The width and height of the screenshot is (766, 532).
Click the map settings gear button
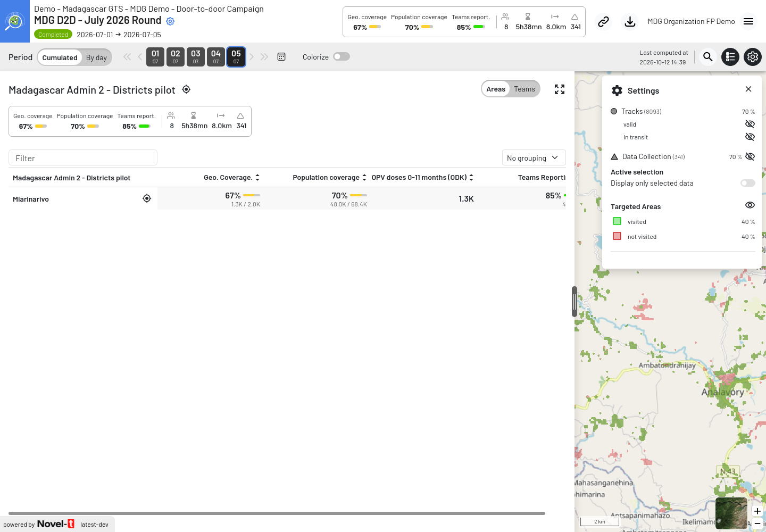point(753,57)
